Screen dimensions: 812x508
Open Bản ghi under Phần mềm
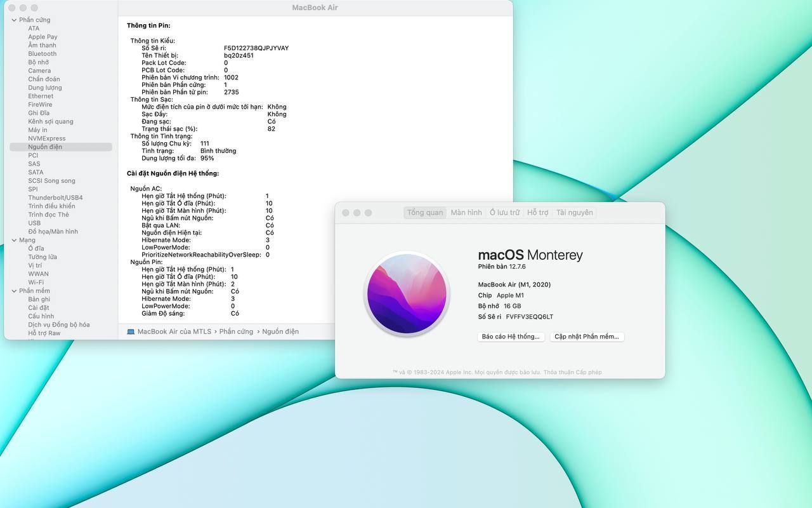point(39,299)
